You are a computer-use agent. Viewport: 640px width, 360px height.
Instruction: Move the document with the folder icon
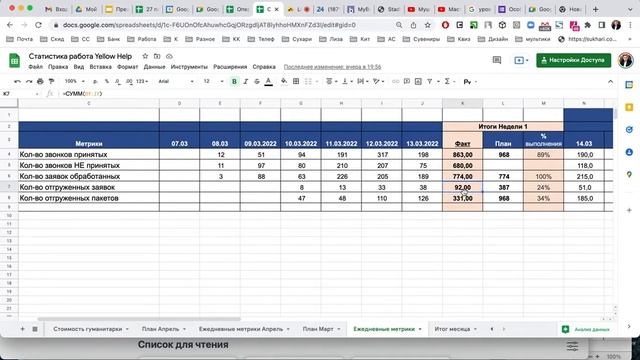point(157,56)
